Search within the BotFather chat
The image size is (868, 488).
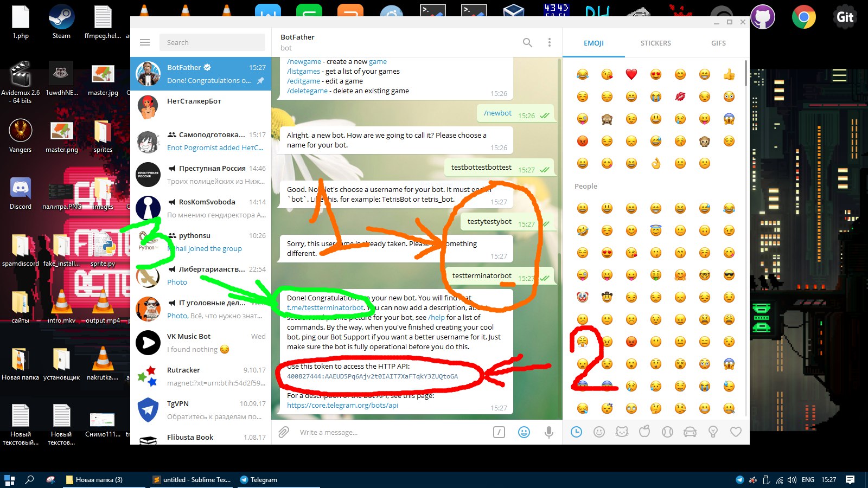[527, 42]
